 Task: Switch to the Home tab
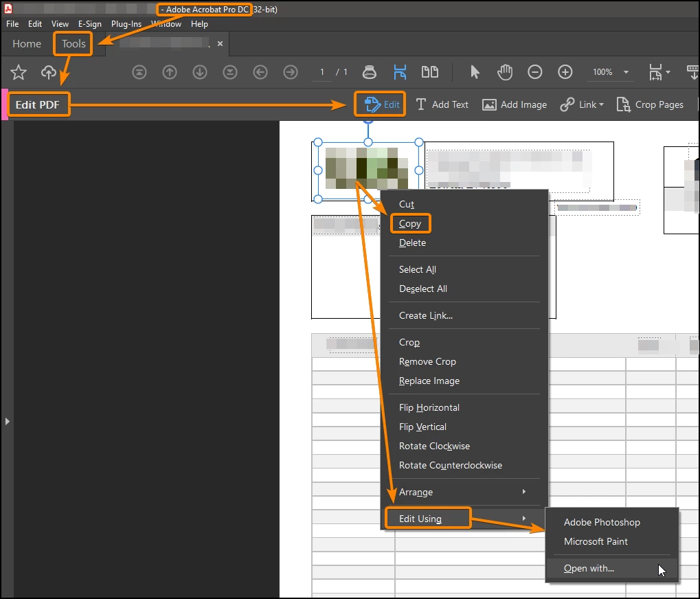point(27,44)
